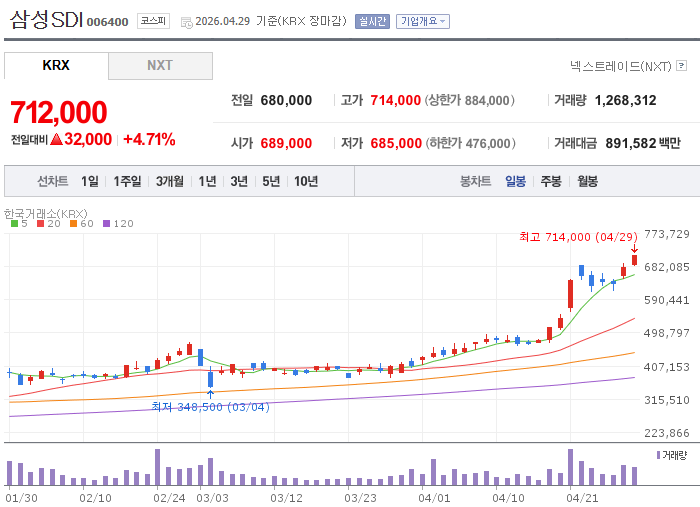Click the 03/03 date axis label
Image resolution: width=700 pixels, height=507 pixels.
pyautogui.click(x=212, y=498)
